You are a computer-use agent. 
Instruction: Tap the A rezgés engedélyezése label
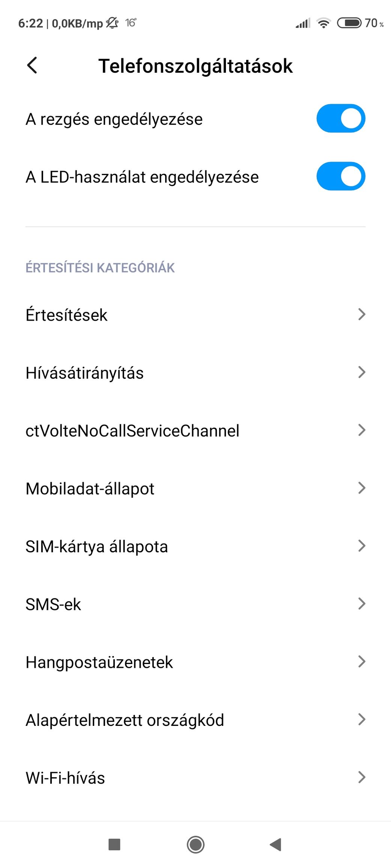click(114, 120)
